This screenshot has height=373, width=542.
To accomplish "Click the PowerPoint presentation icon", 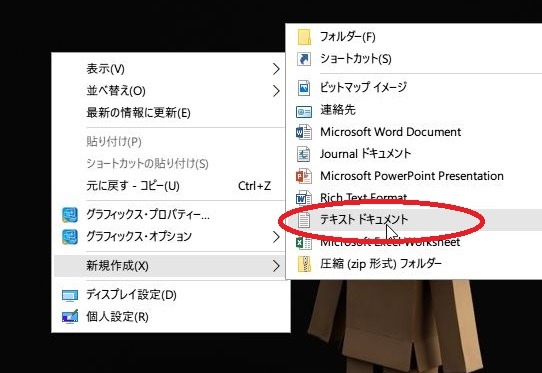I will (x=304, y=176).
